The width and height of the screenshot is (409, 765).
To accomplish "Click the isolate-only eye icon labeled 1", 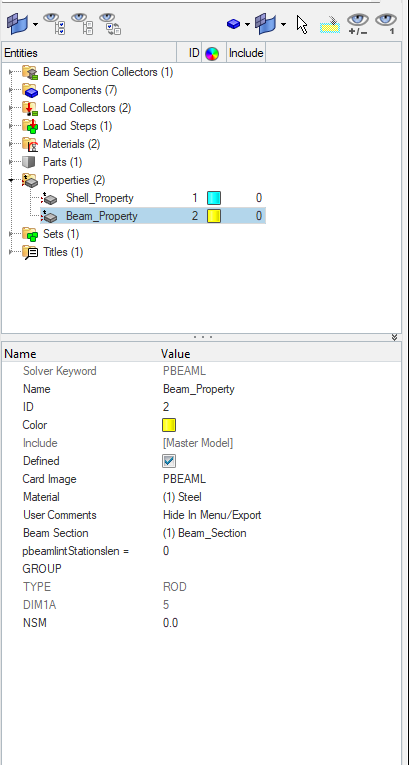I will click(x=386, y=23).
